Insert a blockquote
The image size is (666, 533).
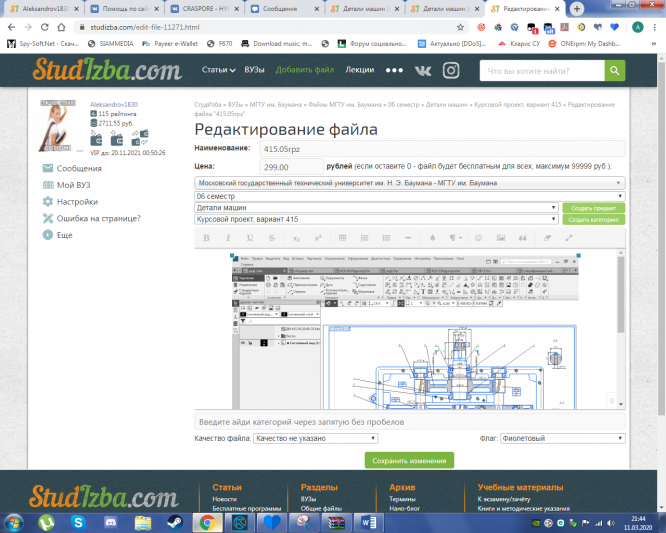click(522, 238)
